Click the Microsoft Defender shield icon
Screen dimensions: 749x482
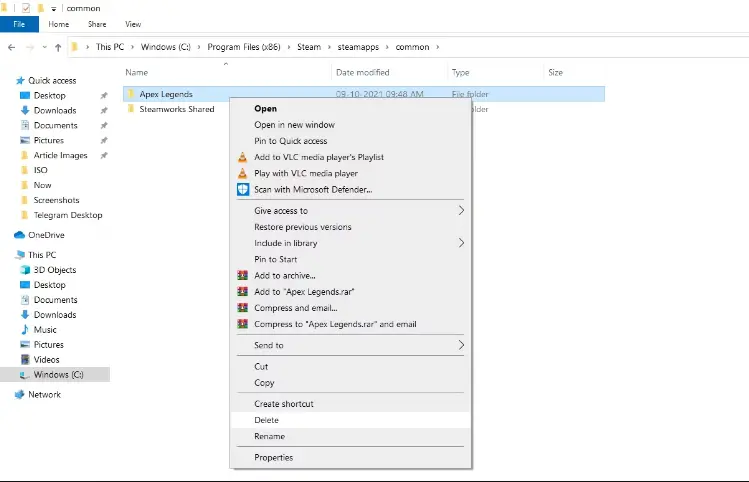(242, 189)
